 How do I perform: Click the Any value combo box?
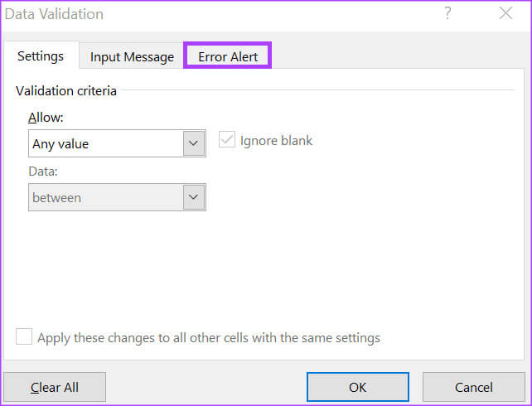117,143
